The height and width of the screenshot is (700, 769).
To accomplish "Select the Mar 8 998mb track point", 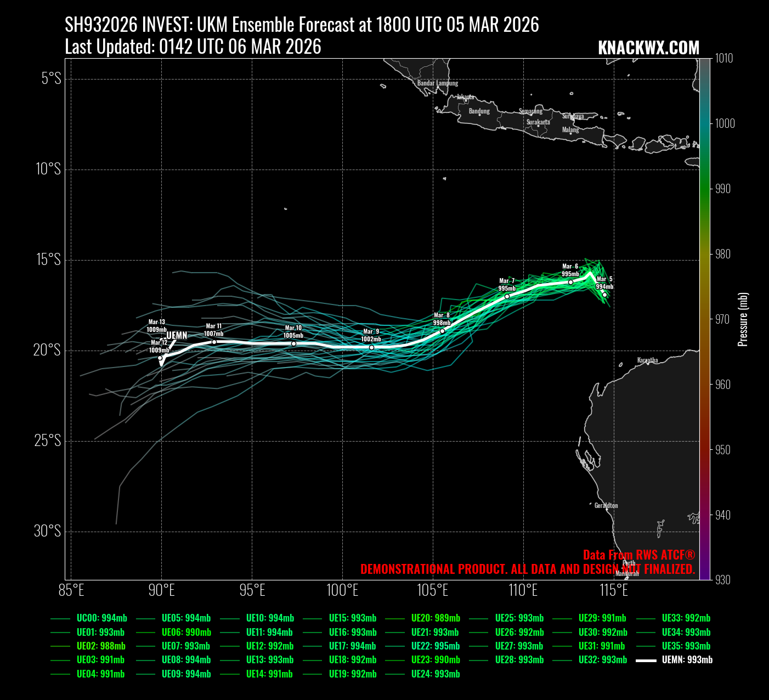I will click(442, 331).
